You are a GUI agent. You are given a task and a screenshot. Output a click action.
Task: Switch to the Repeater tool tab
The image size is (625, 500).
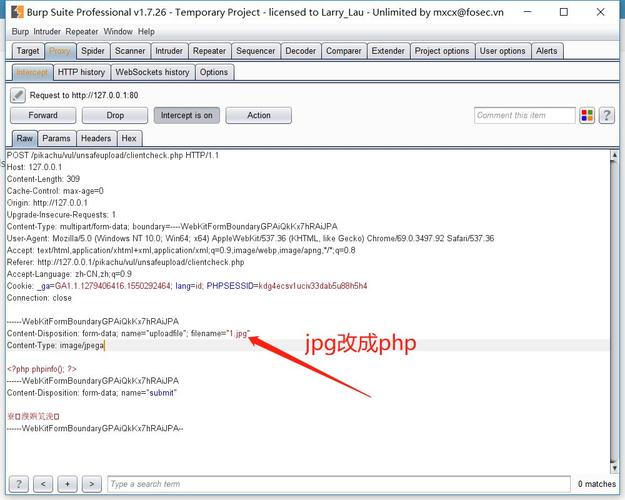[209, 51]
